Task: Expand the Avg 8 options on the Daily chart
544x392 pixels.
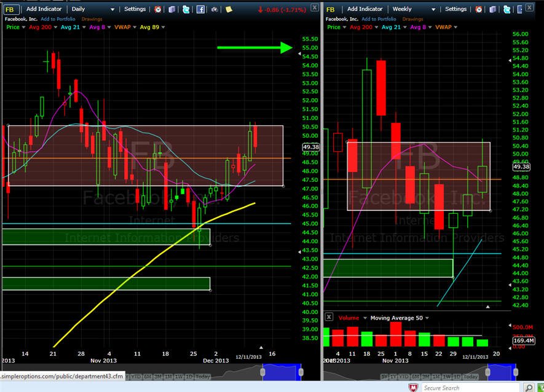Action: (109, 27)
